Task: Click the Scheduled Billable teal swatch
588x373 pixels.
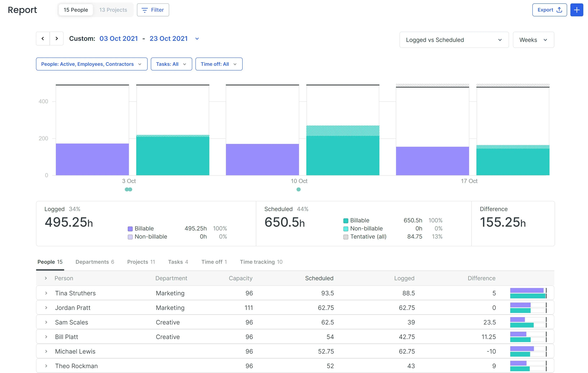Action: coord(346,221)
